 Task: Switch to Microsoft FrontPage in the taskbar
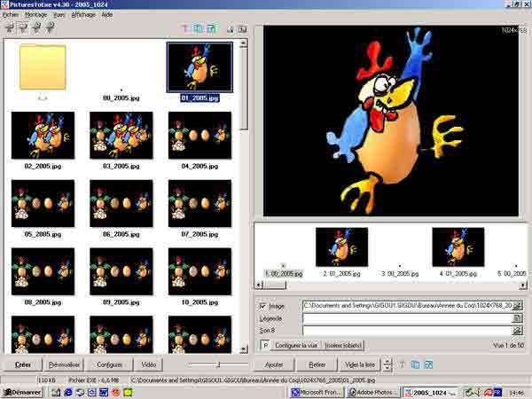(317, 393)
